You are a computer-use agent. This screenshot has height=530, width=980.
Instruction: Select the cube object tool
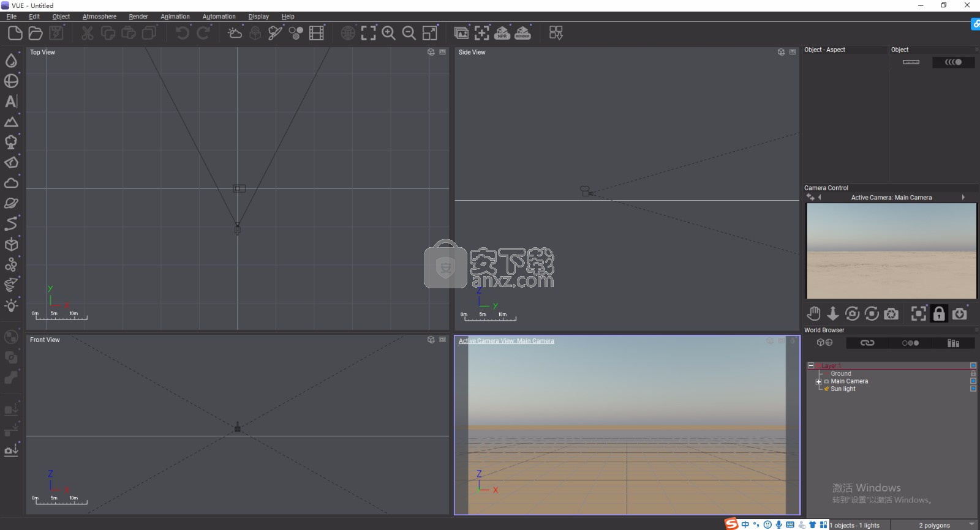pyautogui.click(x=11, y=244)
